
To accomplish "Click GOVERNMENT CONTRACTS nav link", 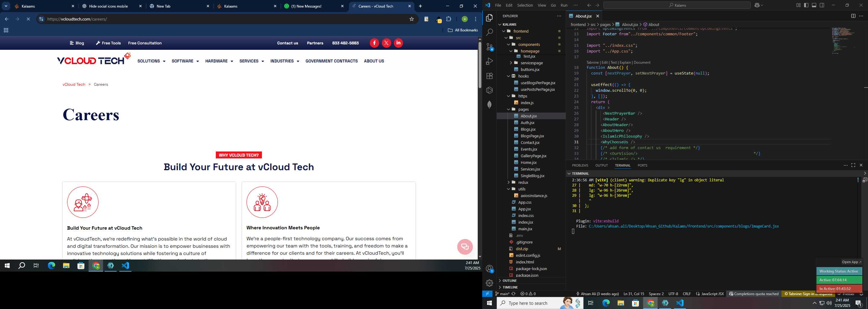I will click(x=331, y=61).
